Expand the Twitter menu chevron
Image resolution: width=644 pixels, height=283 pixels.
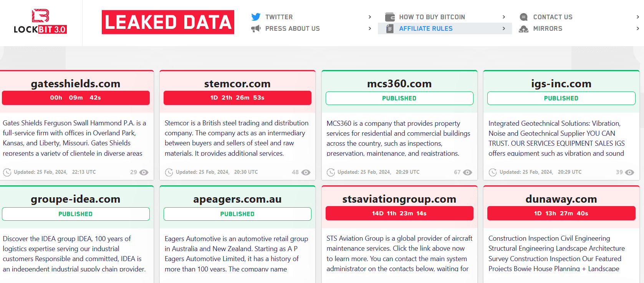370,17
